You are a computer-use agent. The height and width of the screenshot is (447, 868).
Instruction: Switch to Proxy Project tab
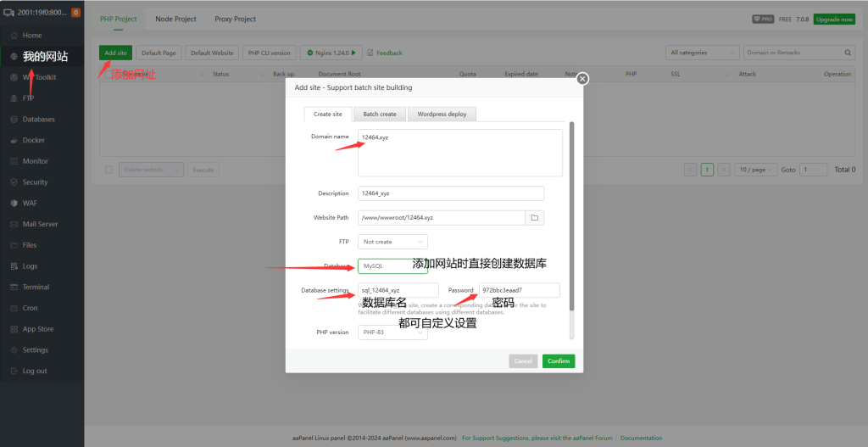(x=236, y=19)
